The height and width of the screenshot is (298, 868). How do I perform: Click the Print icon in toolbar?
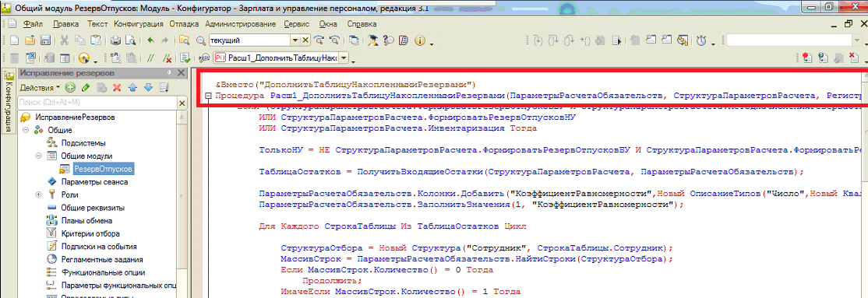pos(115,40)
